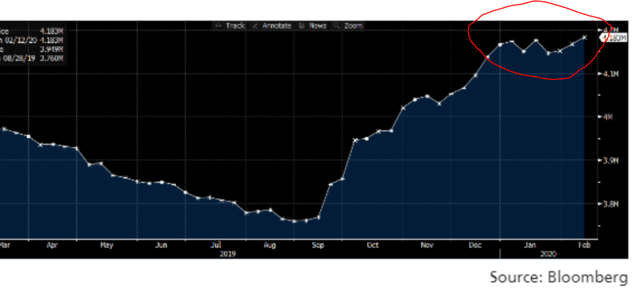Open the Annotate tool with pencil icon
The image size is (644, 293).
pos(271,26)
